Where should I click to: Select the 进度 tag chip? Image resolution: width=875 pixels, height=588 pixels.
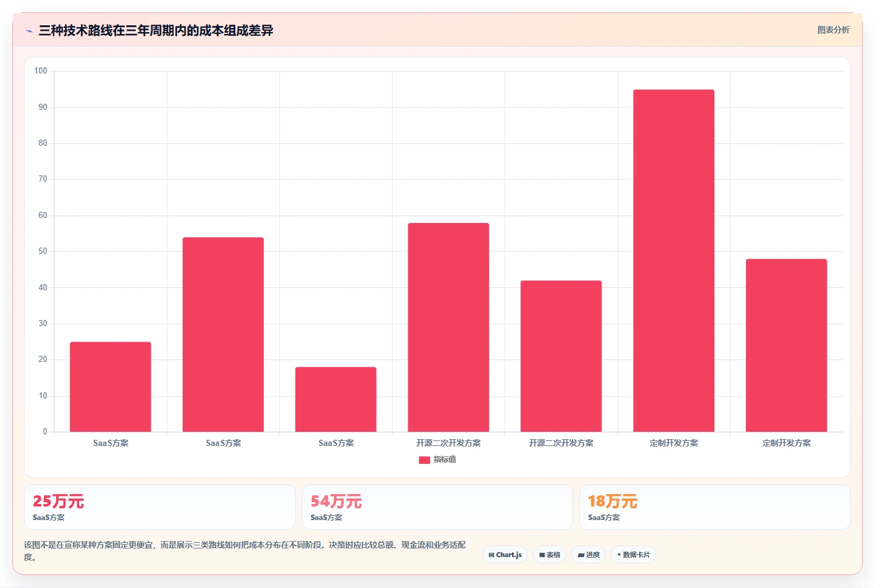point(588,555)
